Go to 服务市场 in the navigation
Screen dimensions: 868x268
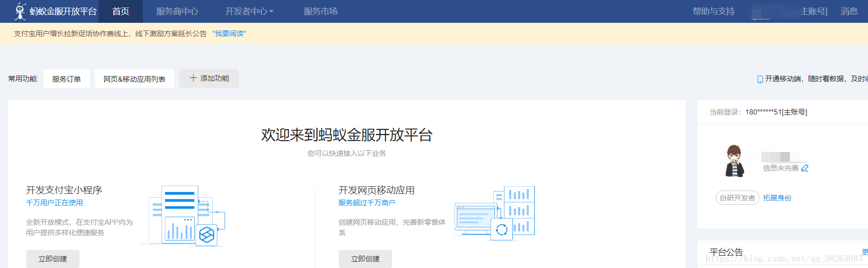pyautogui.click(x=321, y=11)
